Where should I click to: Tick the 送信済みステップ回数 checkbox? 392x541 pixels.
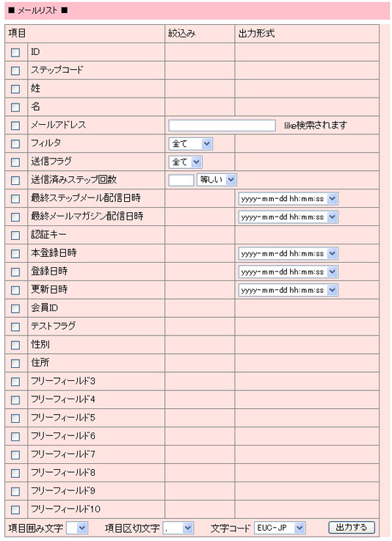(x=15, y=181)
